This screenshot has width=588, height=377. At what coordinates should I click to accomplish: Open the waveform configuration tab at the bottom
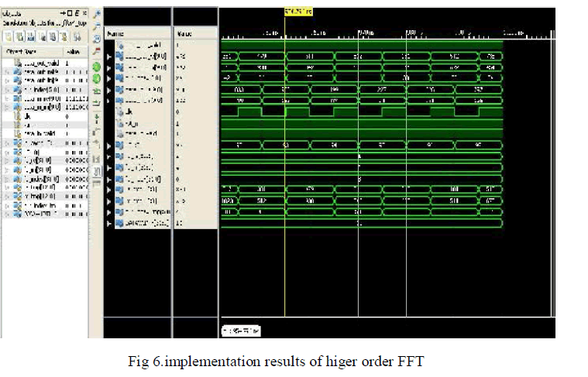click(x=242, y=330)
